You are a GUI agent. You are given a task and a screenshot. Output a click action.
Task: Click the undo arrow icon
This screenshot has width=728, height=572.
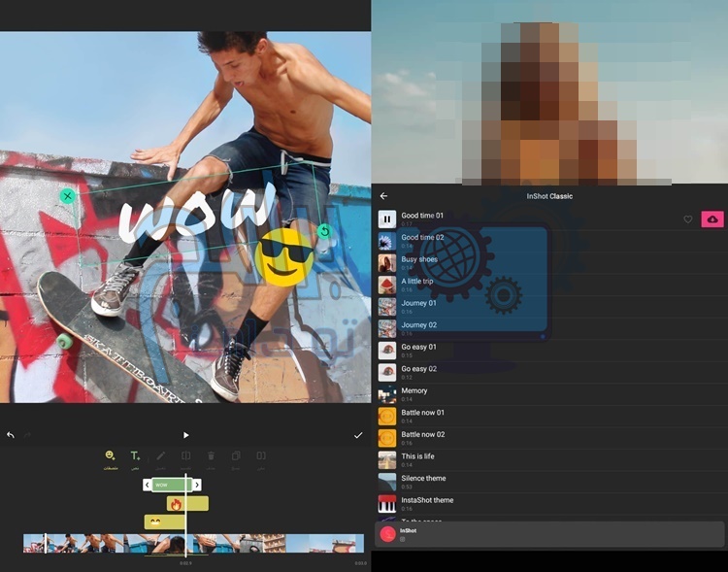11,435
